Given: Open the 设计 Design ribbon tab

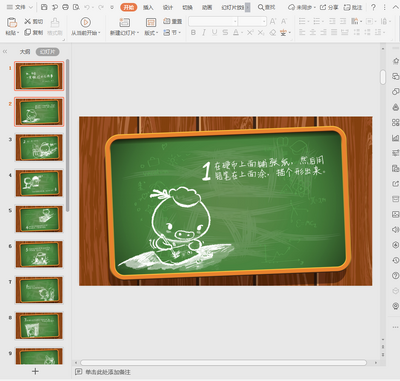Looking at the screenshot, I should (168, 7).
